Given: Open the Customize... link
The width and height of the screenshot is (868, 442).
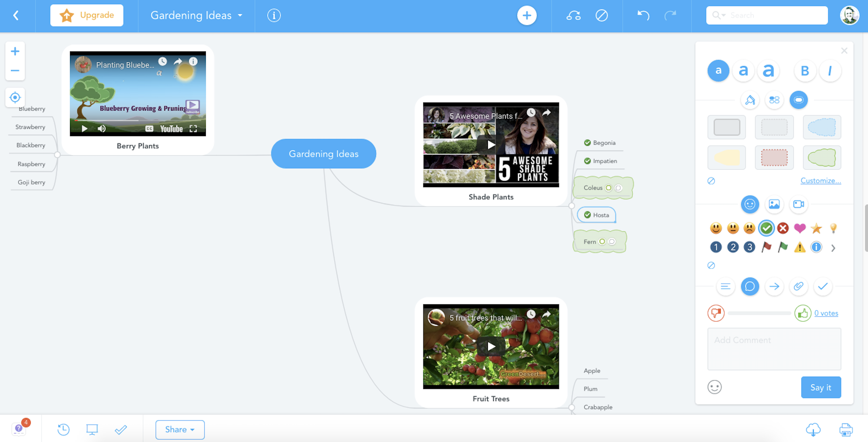Looking at the screenshot, I should (820, 181).
